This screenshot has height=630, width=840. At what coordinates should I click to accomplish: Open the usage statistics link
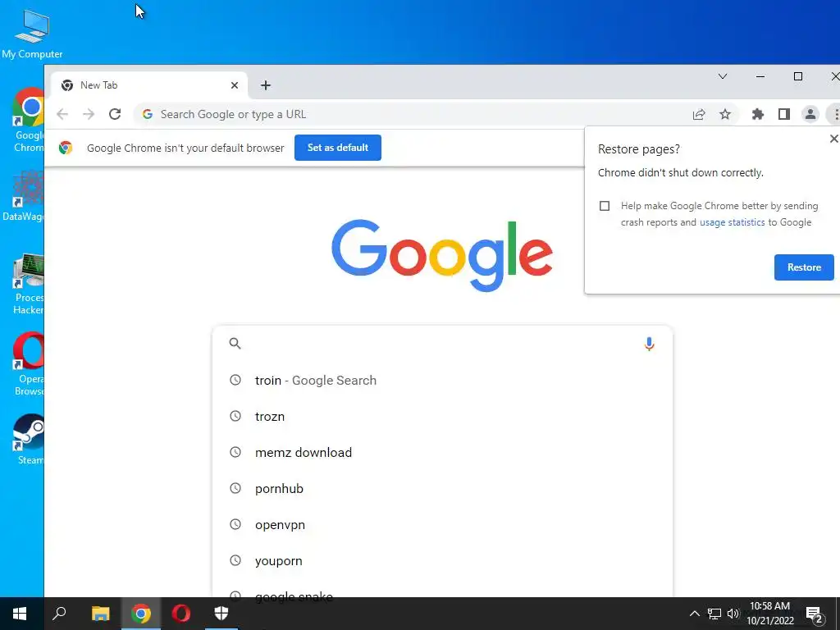(732, 222)
